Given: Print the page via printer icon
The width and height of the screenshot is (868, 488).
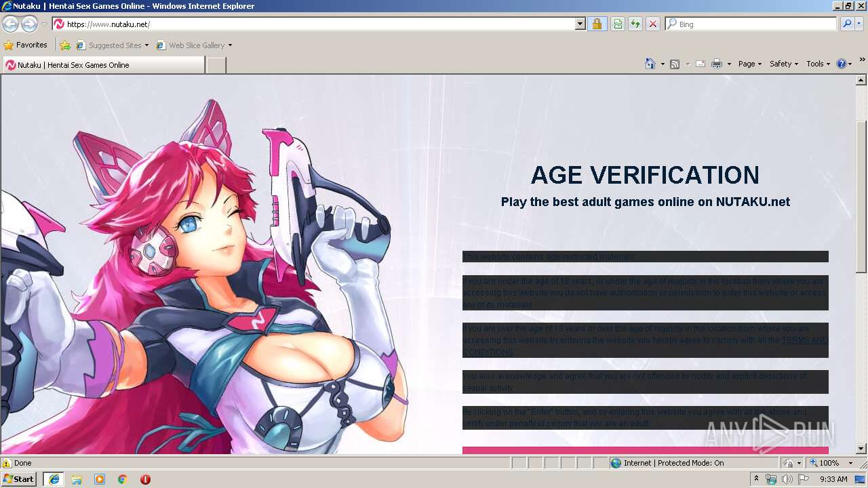Looking at the screenshot, I should [717, 64].
